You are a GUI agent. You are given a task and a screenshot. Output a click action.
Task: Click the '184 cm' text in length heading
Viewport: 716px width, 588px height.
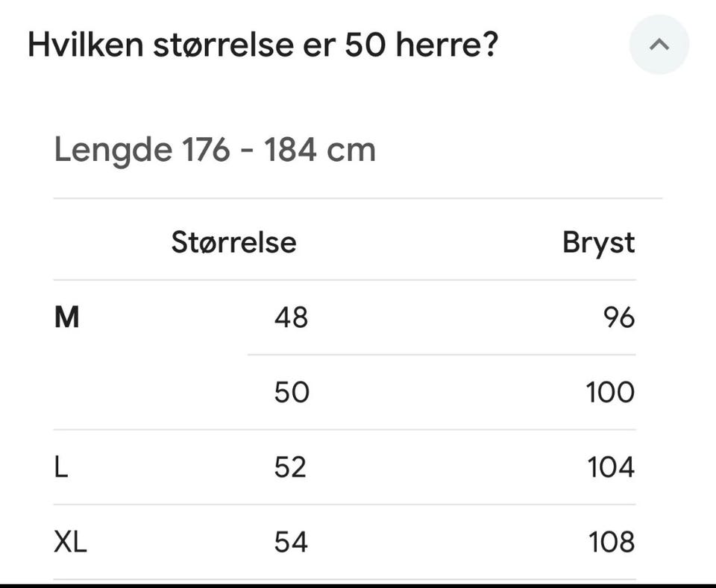coord(320,150)
